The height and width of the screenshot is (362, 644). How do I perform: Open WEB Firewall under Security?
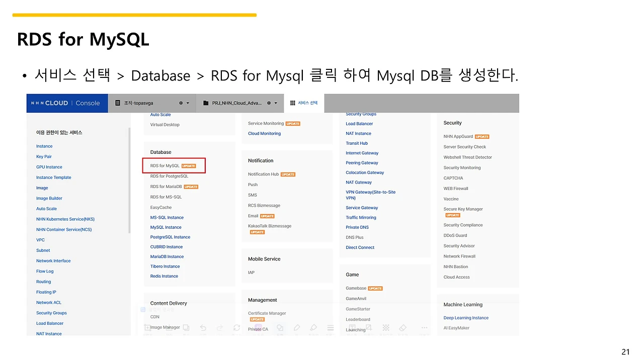456,189
